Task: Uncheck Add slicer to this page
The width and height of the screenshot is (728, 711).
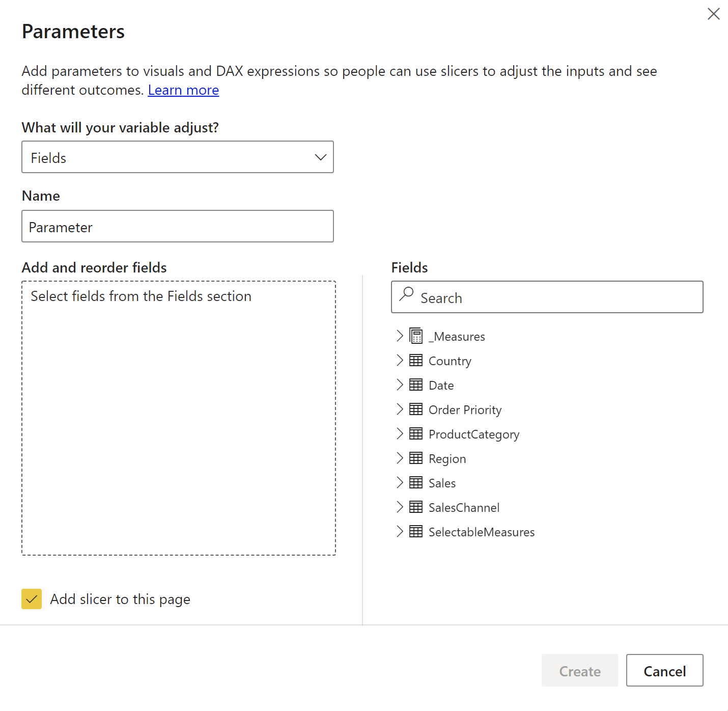Action: tap(32, 599)
